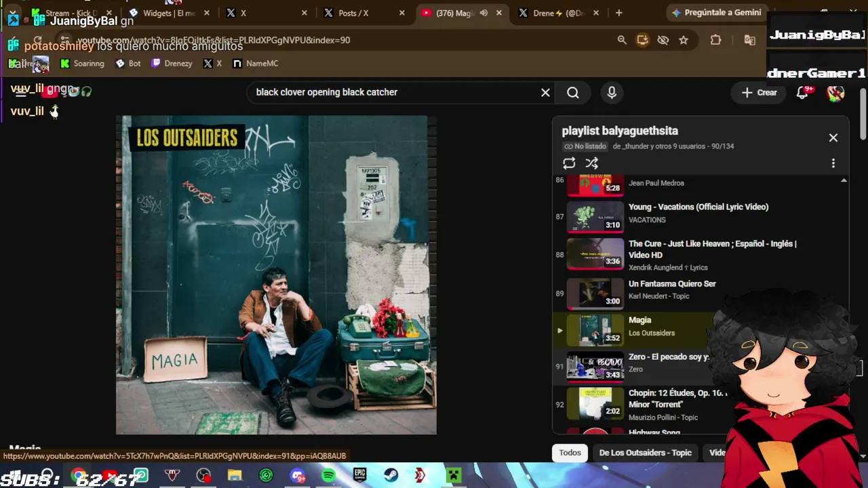Open the YouTube account avatar menu
868x488 pixels.
[835, 93]
